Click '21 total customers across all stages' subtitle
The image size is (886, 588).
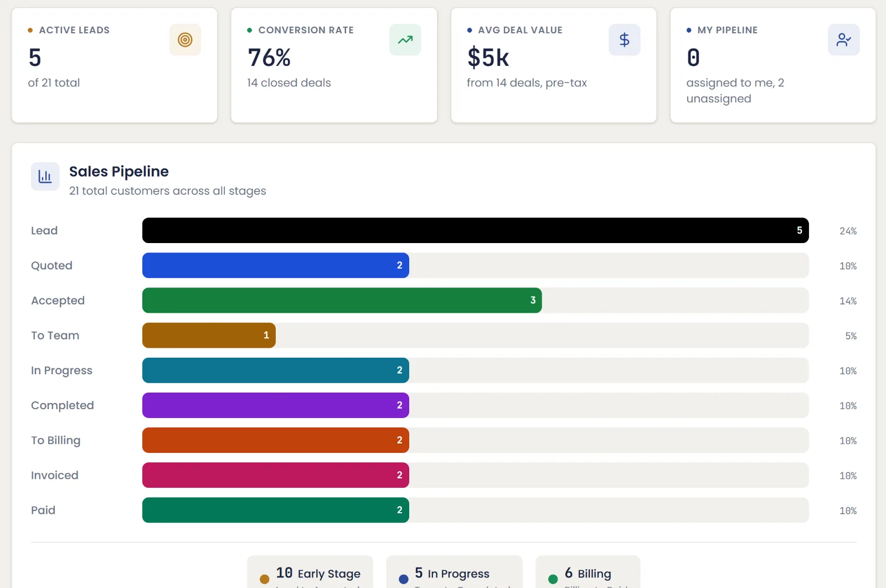[x=167, y=191]
